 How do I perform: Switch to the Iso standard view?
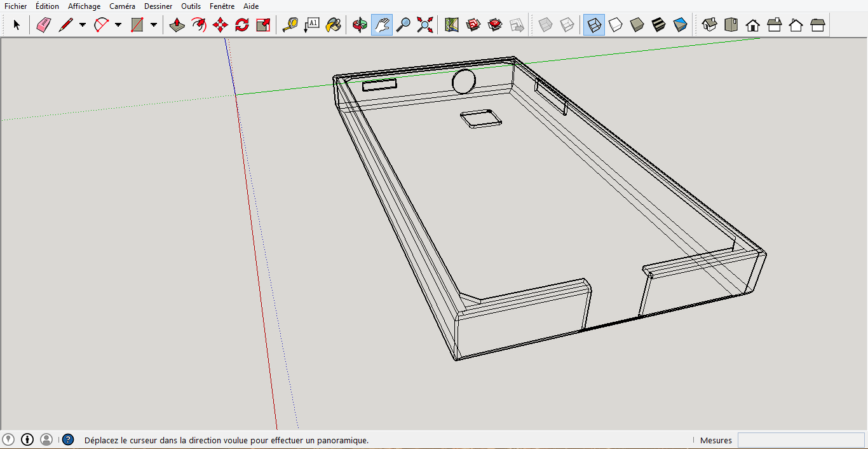(710, 25)
